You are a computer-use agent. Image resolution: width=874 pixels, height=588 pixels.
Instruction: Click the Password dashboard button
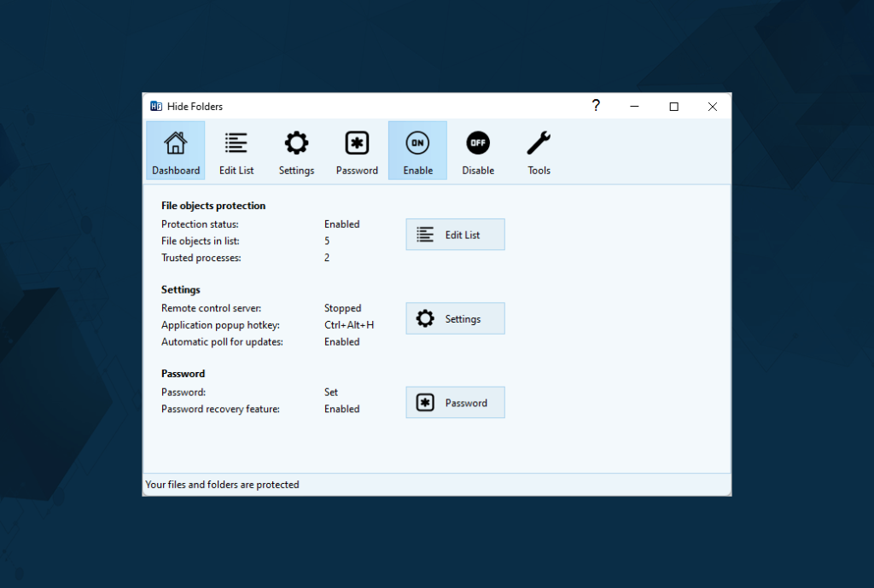coord(456,403)
